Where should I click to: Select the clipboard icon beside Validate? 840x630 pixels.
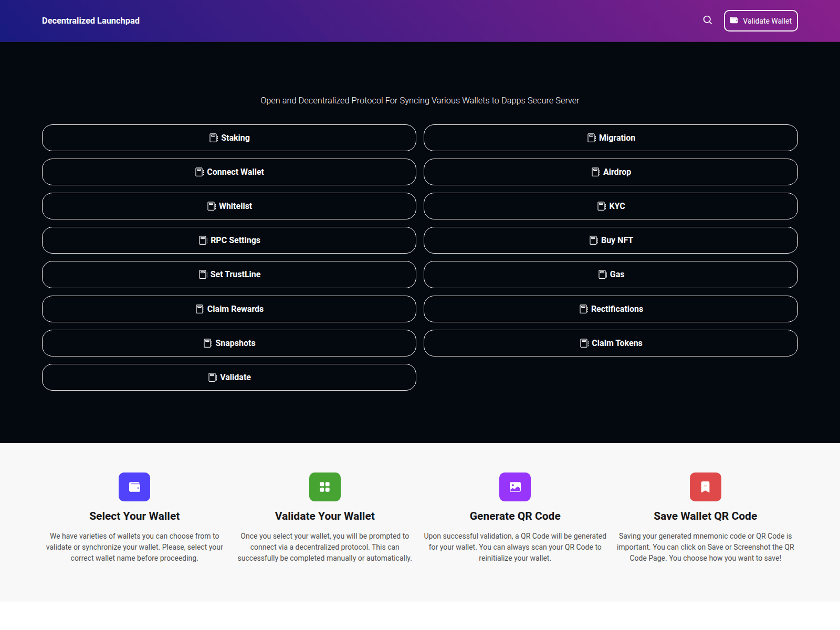tap(212, 377)
